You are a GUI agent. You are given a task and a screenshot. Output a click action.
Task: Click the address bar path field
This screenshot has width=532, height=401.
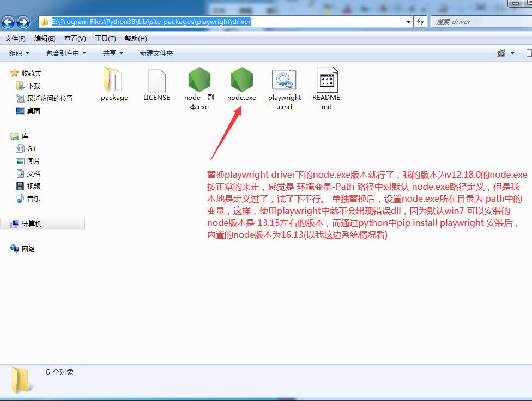[x=225, y=22]
